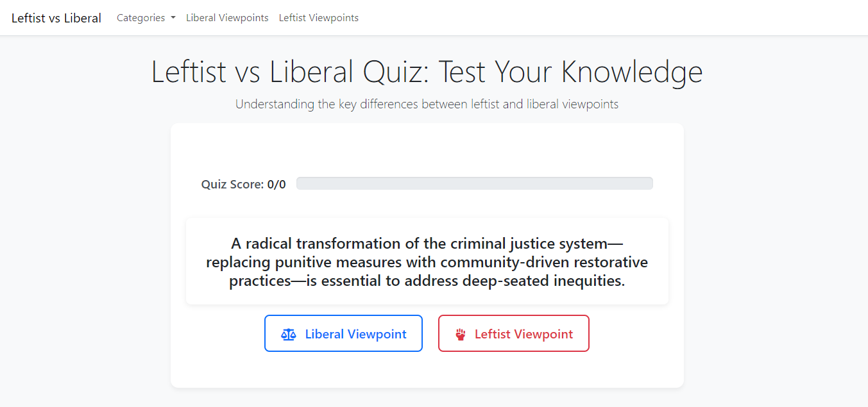Click the scales icon on Liberal Viewpoint button

289,334
